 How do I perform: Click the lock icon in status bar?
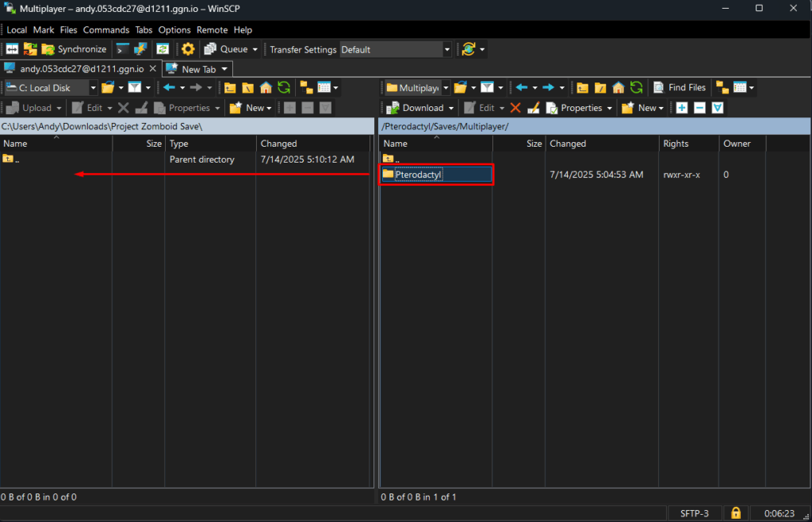point(735,513)
